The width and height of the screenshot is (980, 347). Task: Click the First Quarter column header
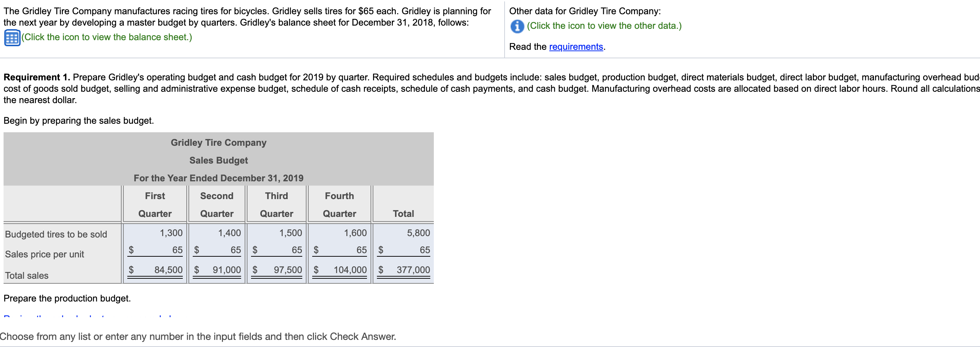click(155, 205)
